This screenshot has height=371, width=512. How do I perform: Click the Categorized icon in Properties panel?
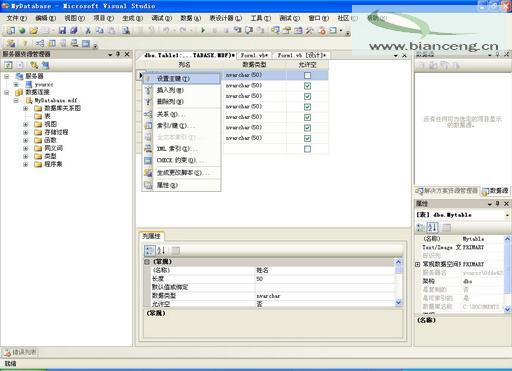click(x=421, y=228)
